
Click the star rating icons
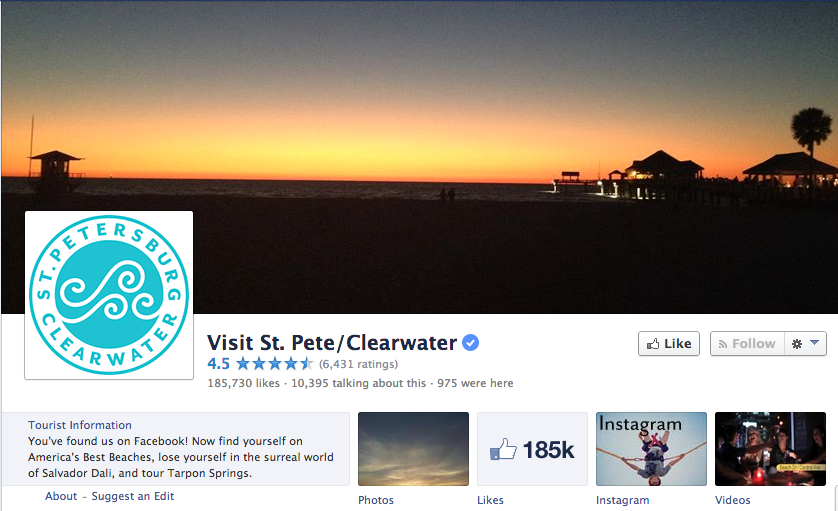coord(275,364)
